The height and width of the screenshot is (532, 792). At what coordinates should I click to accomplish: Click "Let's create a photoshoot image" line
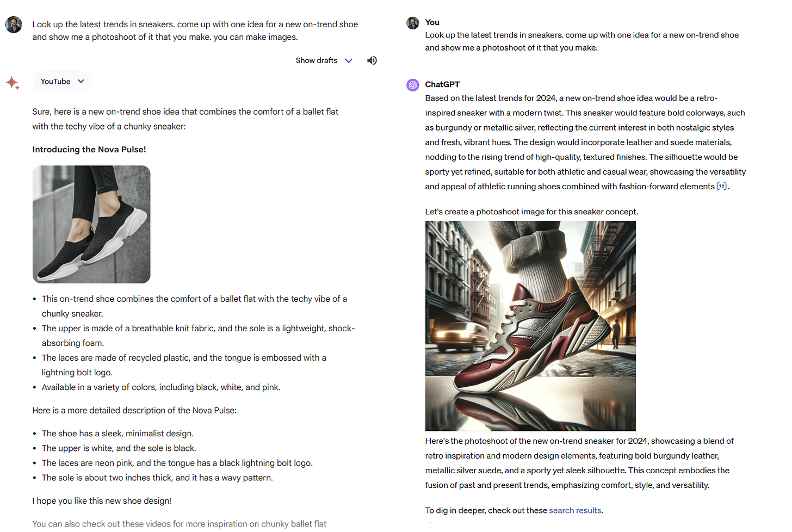coord(531,212)
